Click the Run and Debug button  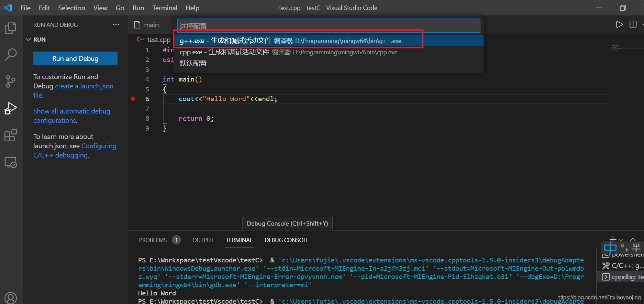coord(75,58)
